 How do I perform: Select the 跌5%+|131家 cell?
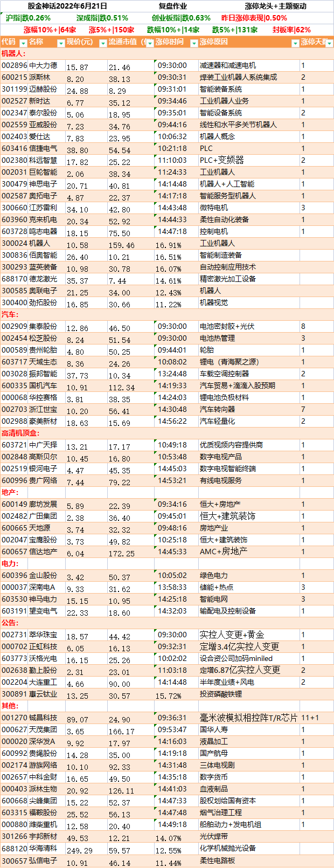pyautogui.click(x=235, y=30)
